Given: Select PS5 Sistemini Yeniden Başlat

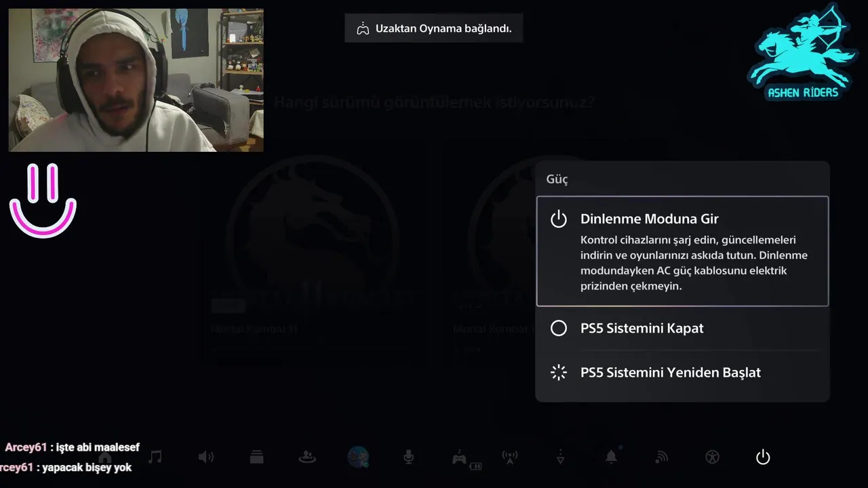Looking at the screenshot, I should (682, 372).
